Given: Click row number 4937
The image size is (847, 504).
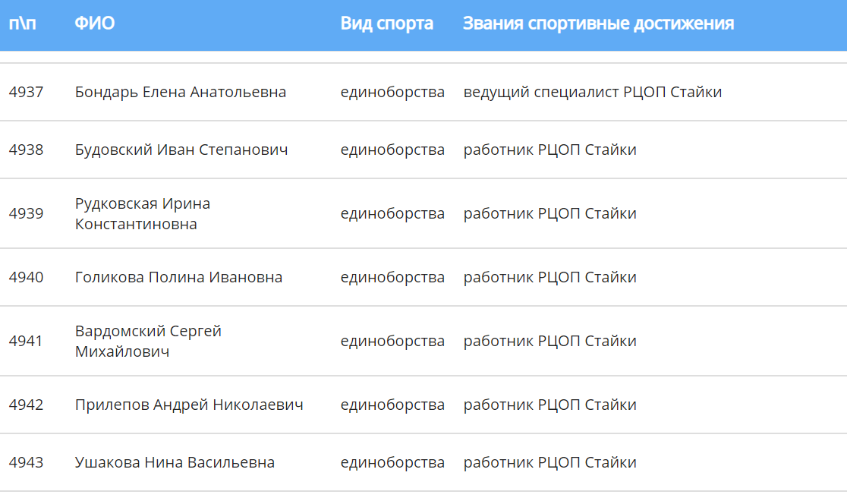Looking at the screenshot, I should [26, 92].
